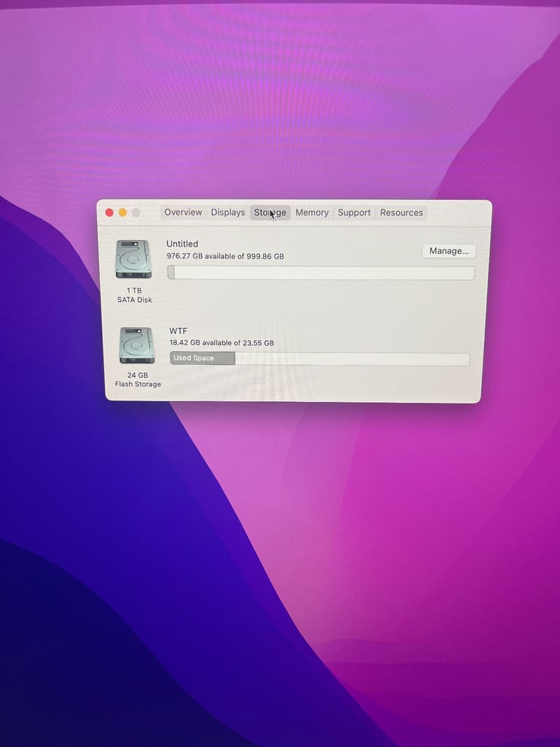Click the 'SATA Disk' label
The height and width of the screenshot is (747, 560).
point(135,300)
